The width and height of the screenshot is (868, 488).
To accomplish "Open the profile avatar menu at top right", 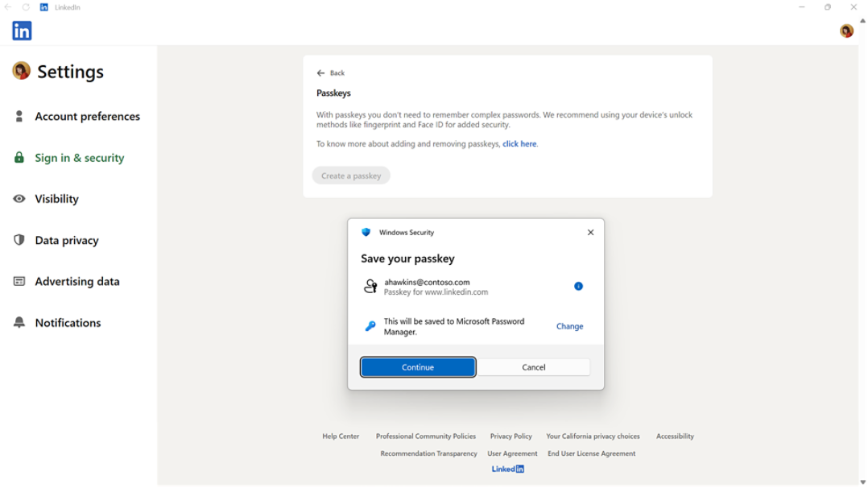I will (845, 30).
